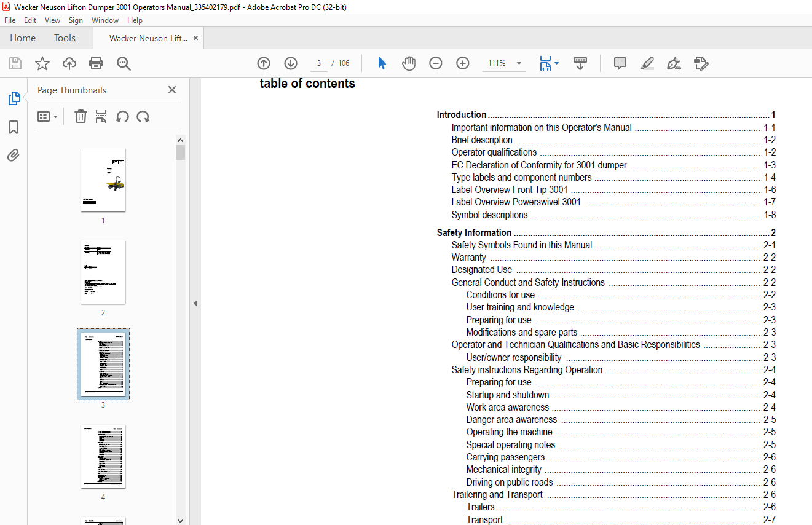Open the Edit menu
Image resolution: width=812 pixels, height=525 pixels.
(x=30, y=20)
